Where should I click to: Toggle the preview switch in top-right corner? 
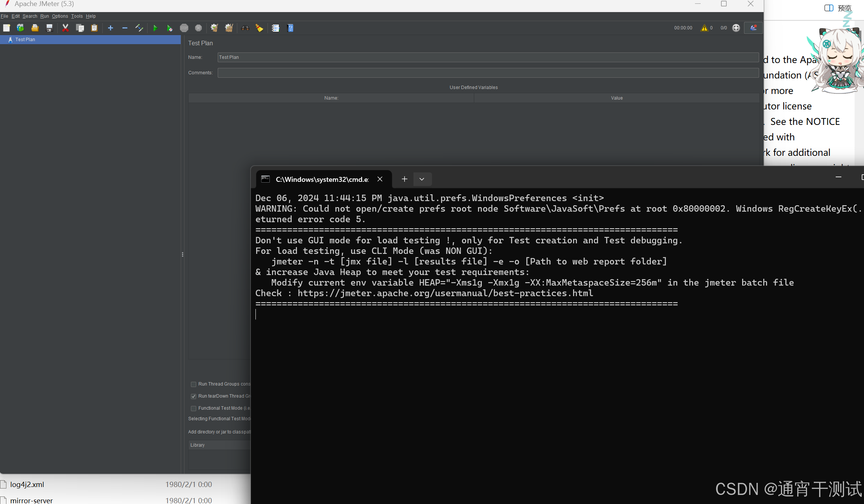(829, 8)
